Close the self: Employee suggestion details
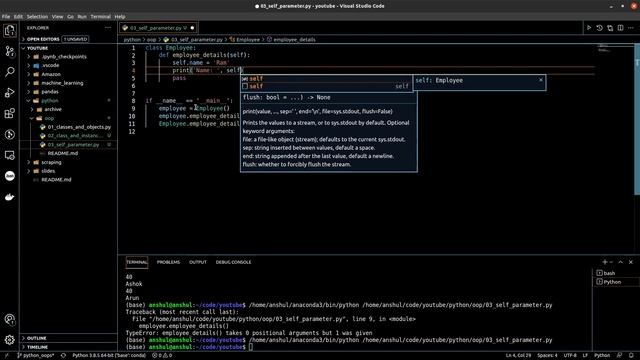Screen dimensions: 640x360 tap(541, 80)
